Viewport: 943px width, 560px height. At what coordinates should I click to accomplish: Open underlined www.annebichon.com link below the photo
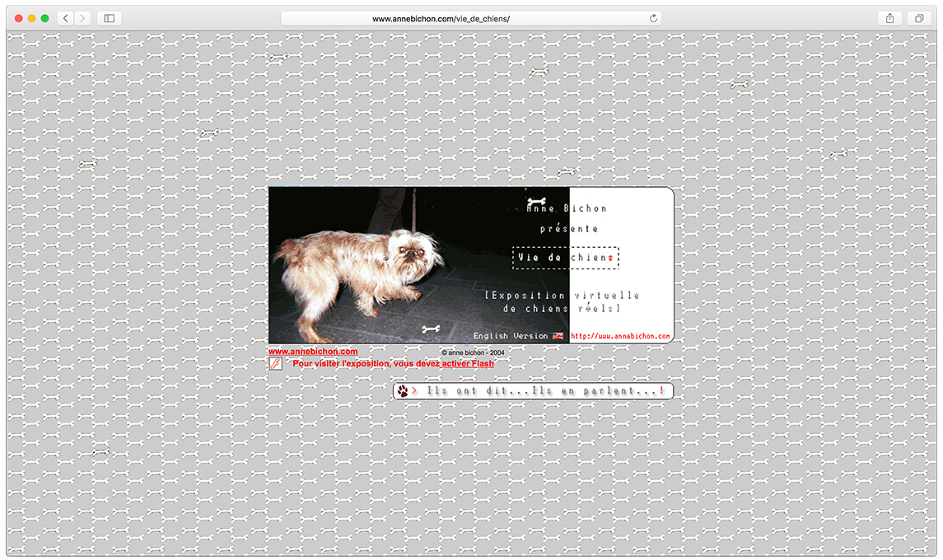click(313, 352)
